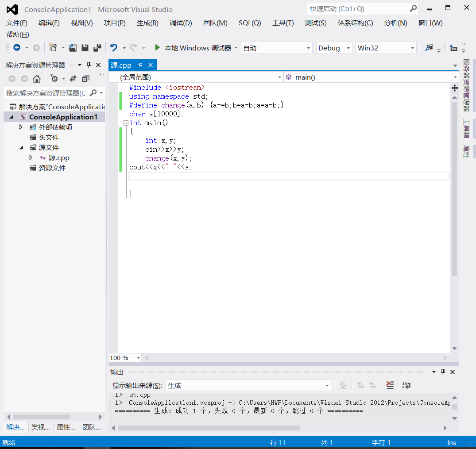The width and height of the screenshot is (476, 449).
Task: Switch to the 属性... bottom tab
Action: coord(66,427)
